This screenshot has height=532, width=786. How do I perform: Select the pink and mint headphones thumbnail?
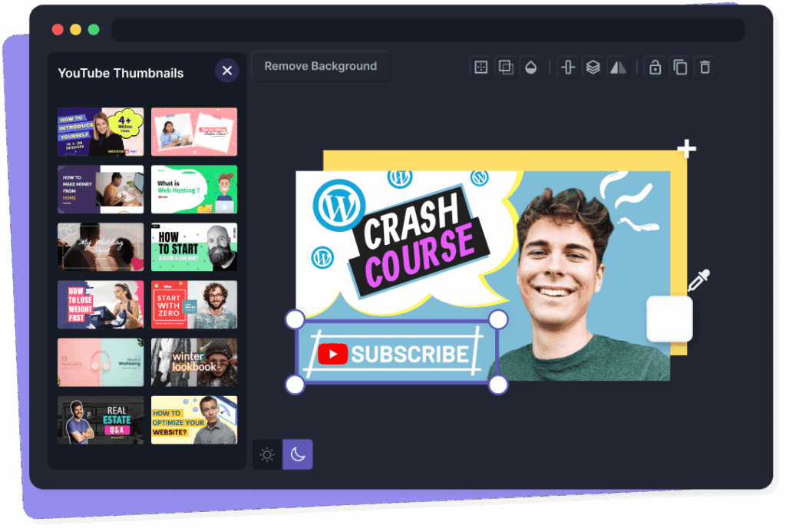(x=101, y=362)
